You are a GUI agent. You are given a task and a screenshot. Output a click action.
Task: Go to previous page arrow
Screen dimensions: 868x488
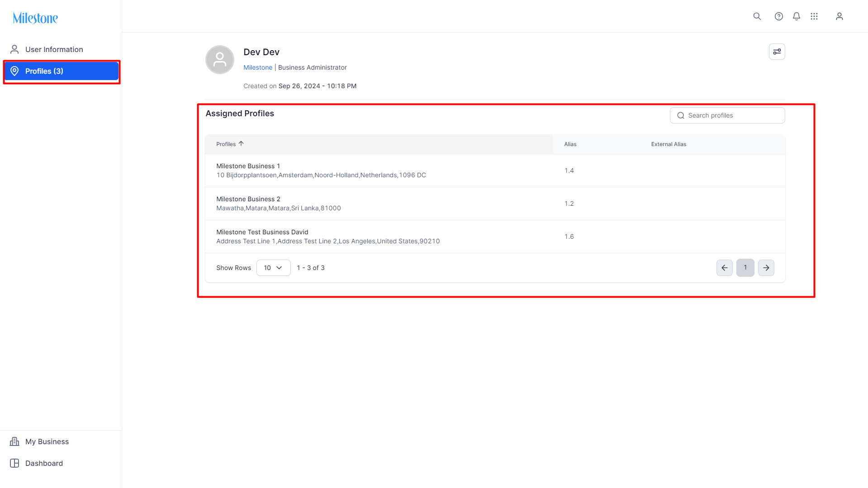point(724,268)
